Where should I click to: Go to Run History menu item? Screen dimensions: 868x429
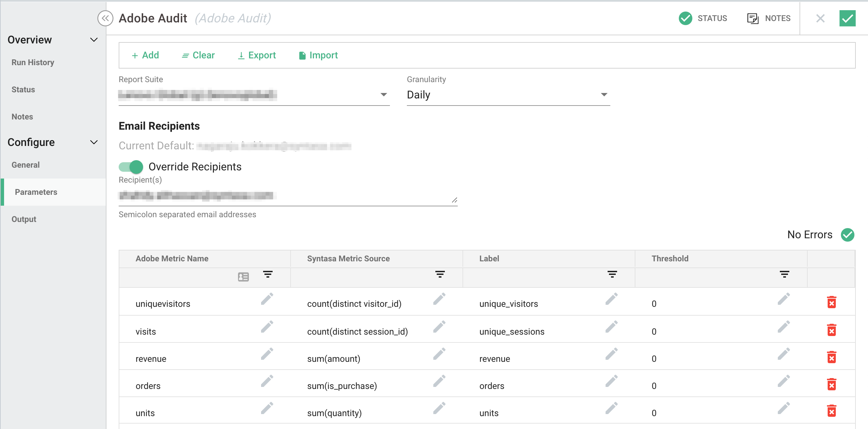point(33,62)
